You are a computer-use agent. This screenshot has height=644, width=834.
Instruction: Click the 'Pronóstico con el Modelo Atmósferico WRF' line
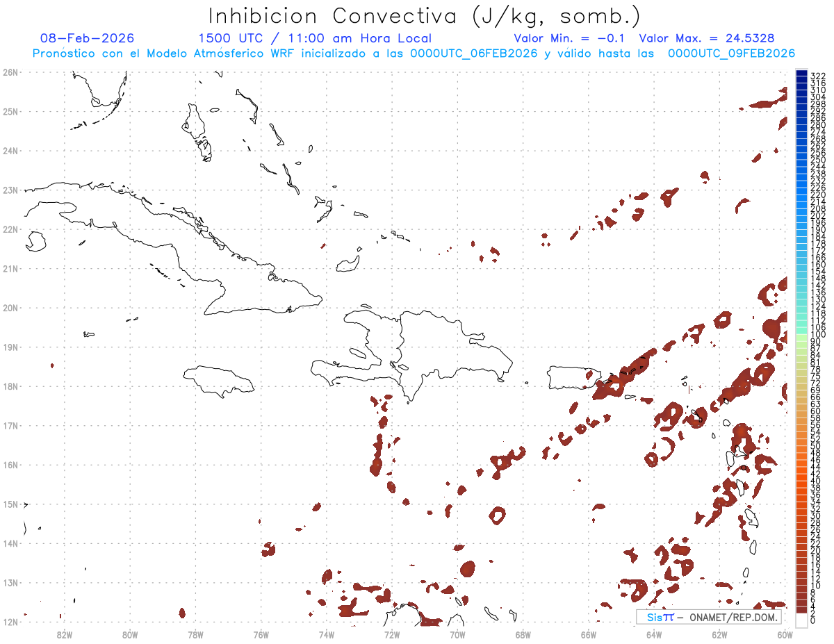414,53
